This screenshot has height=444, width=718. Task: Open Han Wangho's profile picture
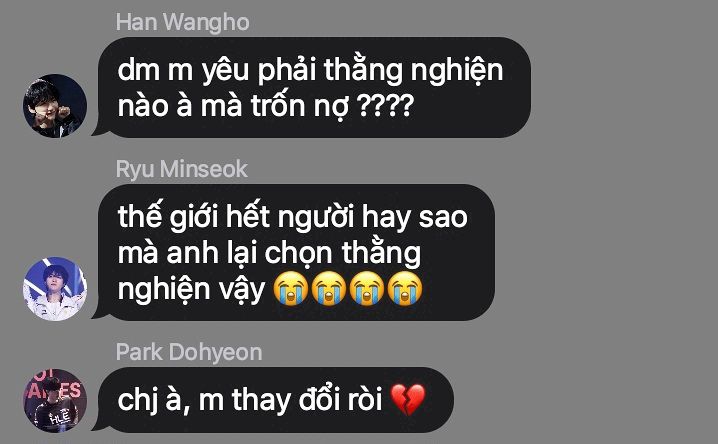click(55, 106)
